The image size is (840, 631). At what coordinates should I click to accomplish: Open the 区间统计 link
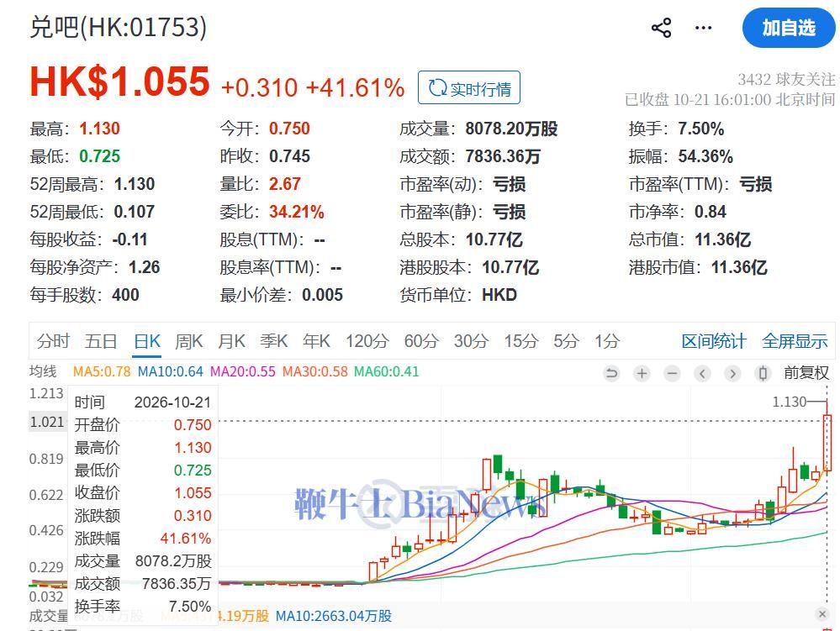point(714,341)
